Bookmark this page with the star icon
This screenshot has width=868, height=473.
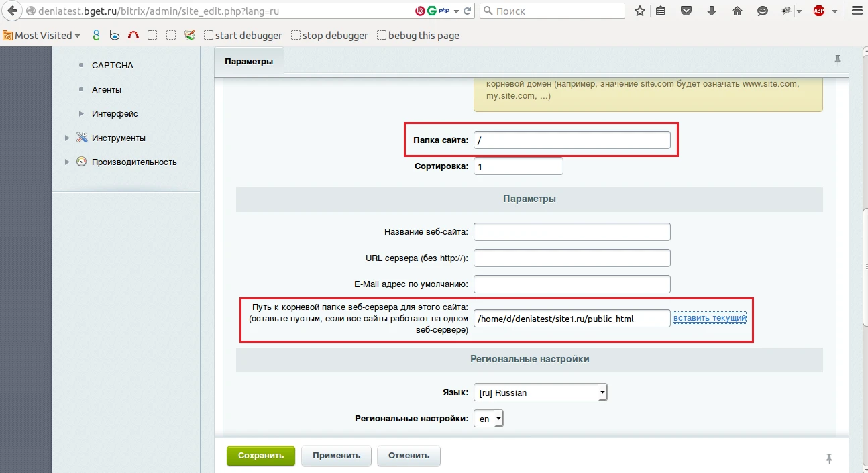point(640,11)
